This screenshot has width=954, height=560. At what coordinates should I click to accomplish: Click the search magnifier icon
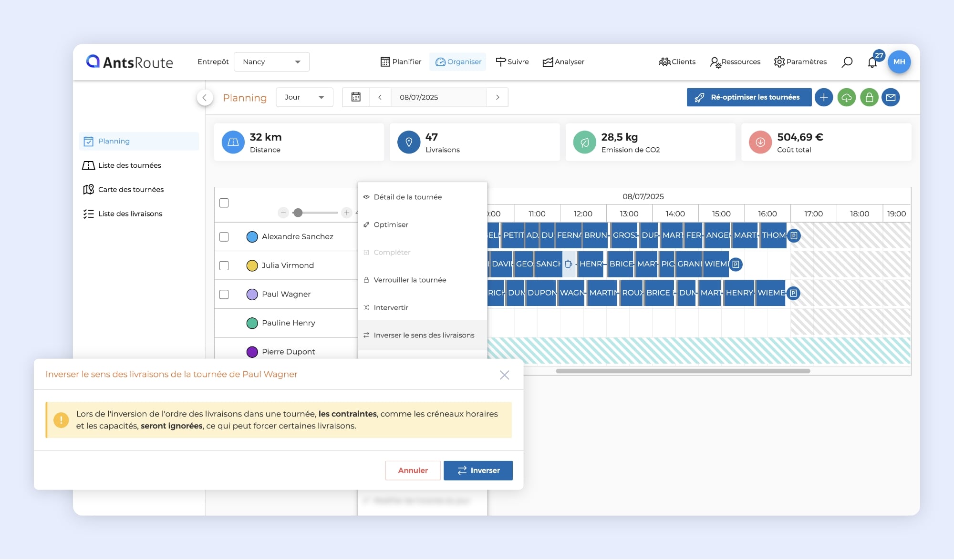point(847,62)
